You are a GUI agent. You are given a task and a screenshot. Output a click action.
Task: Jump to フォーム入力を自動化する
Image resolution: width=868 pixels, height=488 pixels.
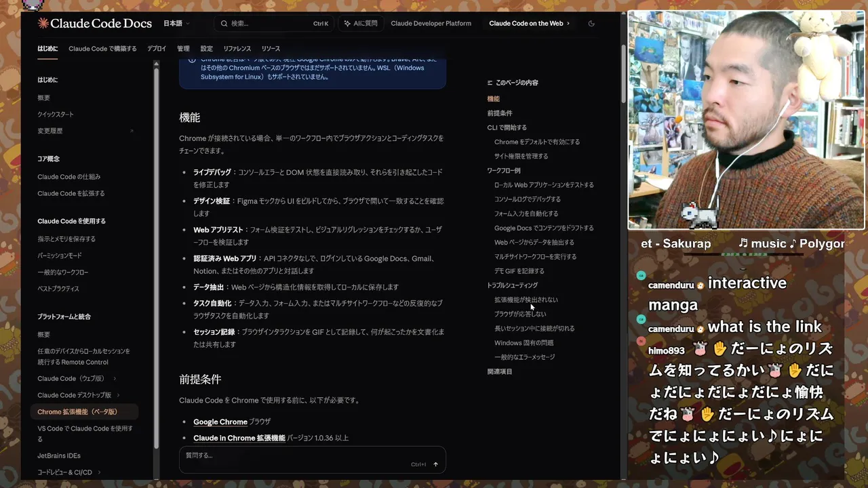click(x=526, y=213)
